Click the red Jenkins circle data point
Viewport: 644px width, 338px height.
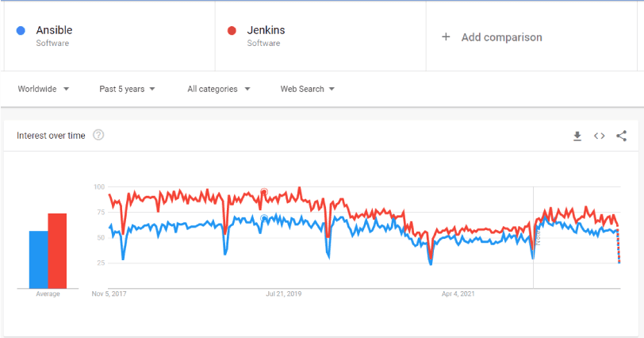[x=264, y=192]
